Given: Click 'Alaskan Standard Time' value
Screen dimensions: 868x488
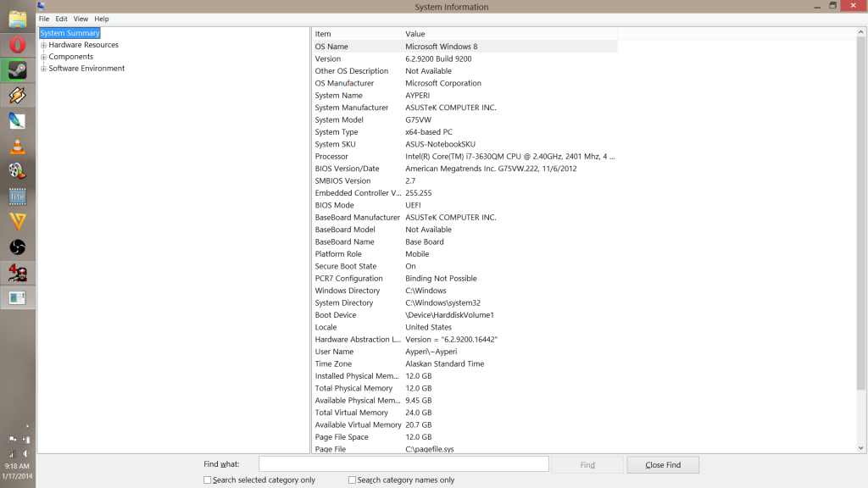Looking at the screenshot, I should click(x=444, y=363).
